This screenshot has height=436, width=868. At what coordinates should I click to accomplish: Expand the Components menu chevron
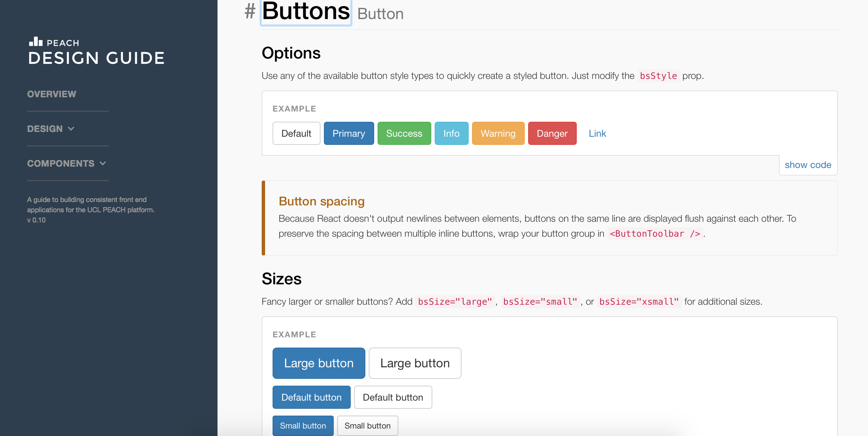103,163
